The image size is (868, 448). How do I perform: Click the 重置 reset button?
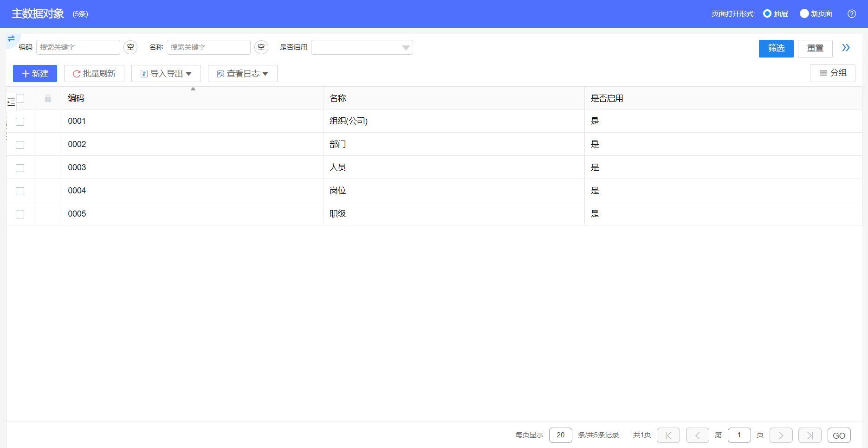coord(815,48)
